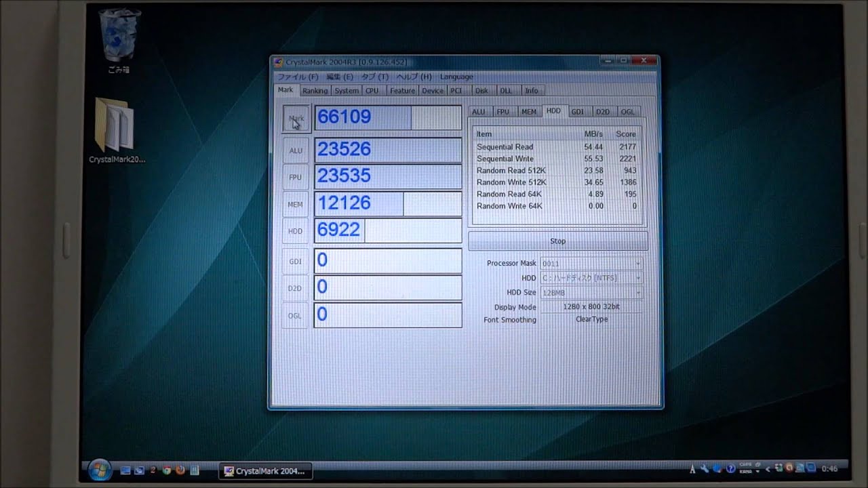The image size is (868, 488).
Task: Click the GDI benchmark button
Action: point(296,261)
